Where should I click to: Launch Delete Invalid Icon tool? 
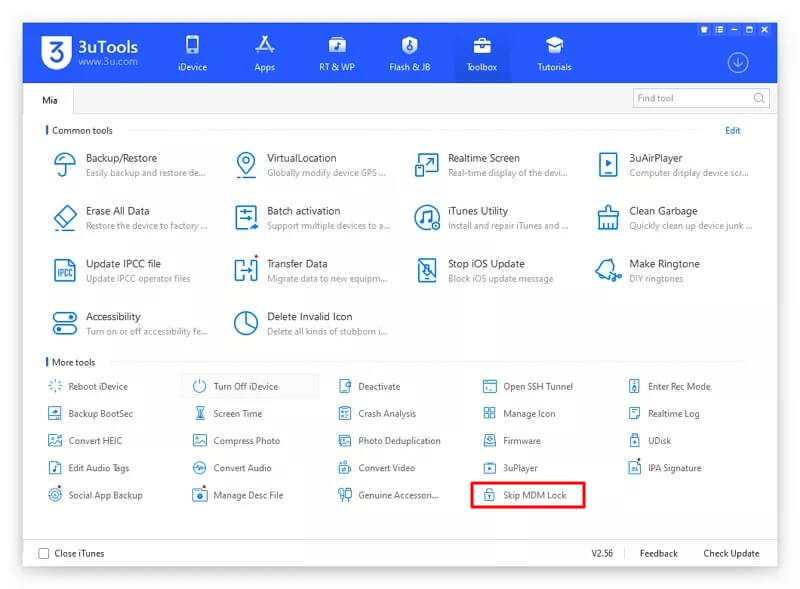click(310, 324)
